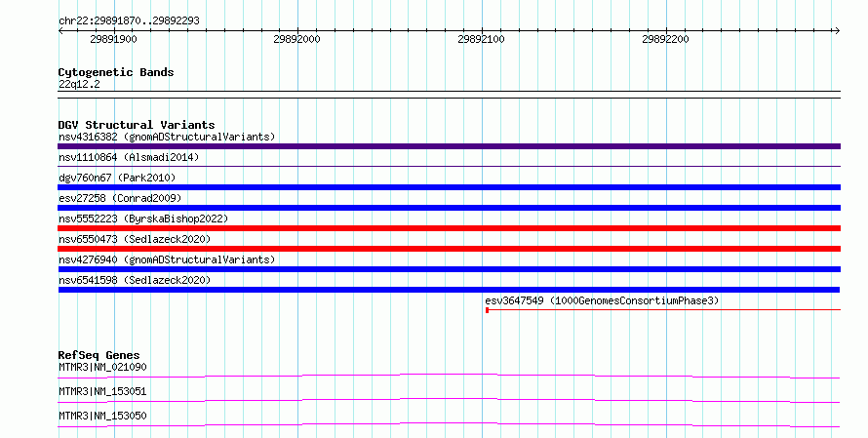Screen dimensions: 868x438
Task: Click the thin red esv3647549 variant line
Action: coord(664,310)
